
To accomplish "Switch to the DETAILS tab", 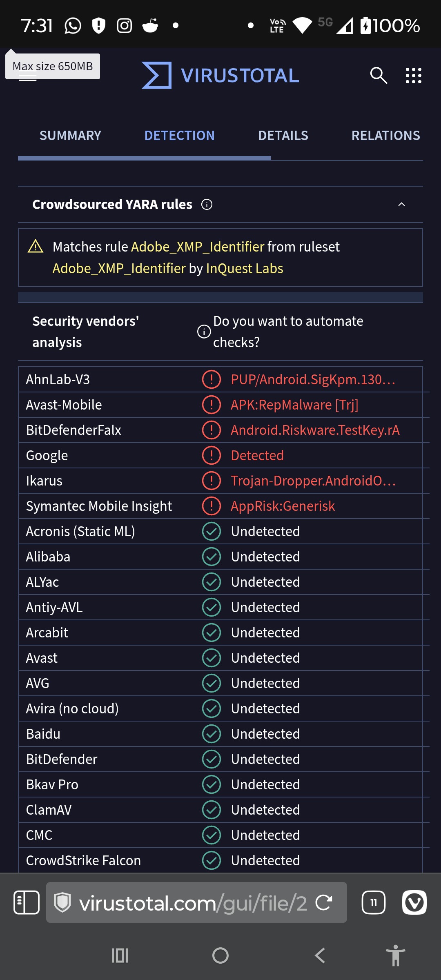I will [283, 136].
